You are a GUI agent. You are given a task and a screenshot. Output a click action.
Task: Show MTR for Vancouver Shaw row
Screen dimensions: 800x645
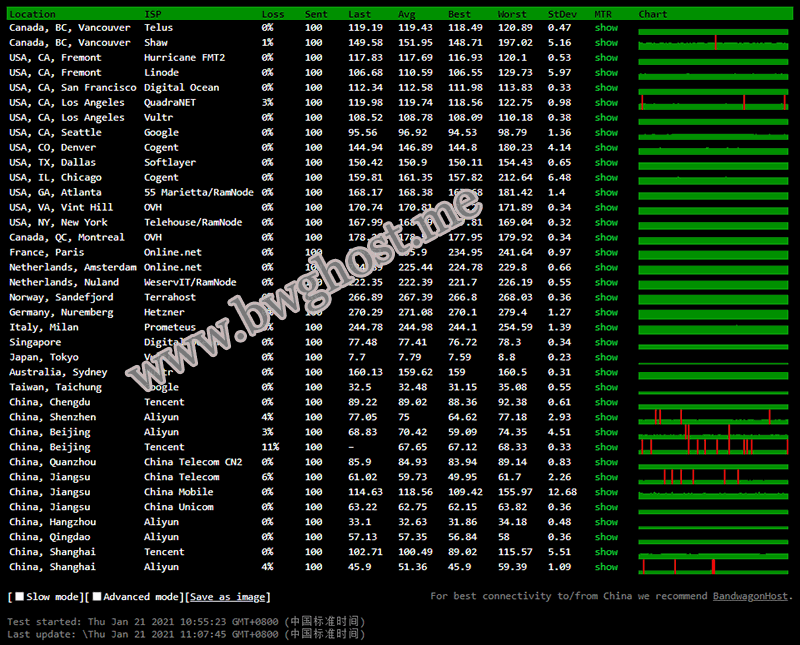(606, 42)
